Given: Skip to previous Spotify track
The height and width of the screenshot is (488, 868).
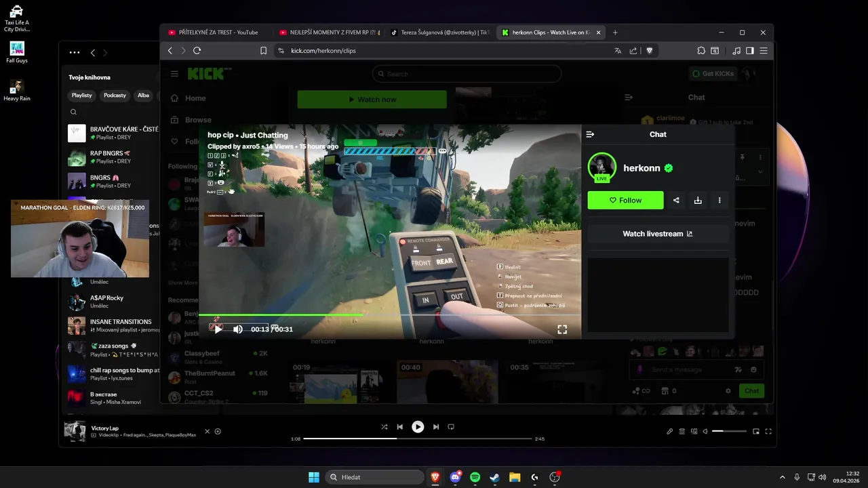Looking at the screenshot, I should pos(400,427).
